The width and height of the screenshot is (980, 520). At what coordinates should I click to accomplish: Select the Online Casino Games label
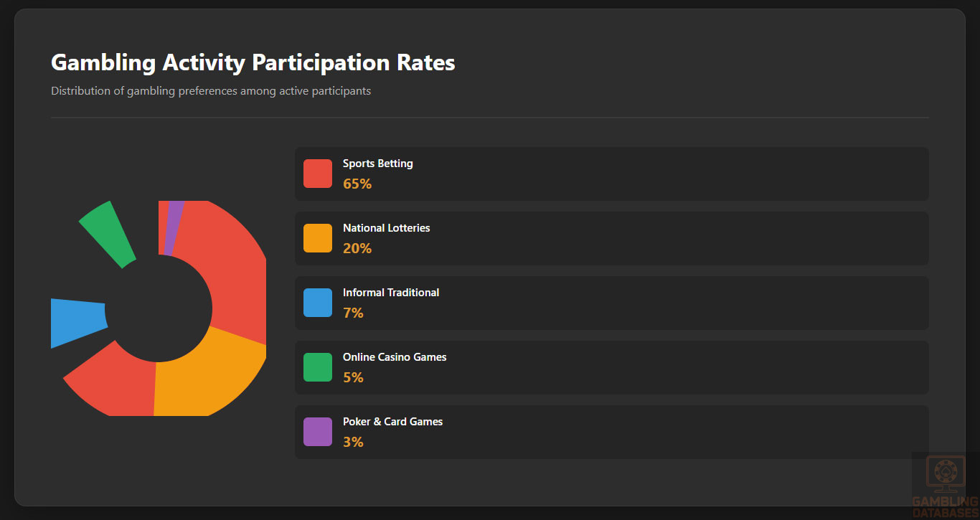click(x=394, y=357)
